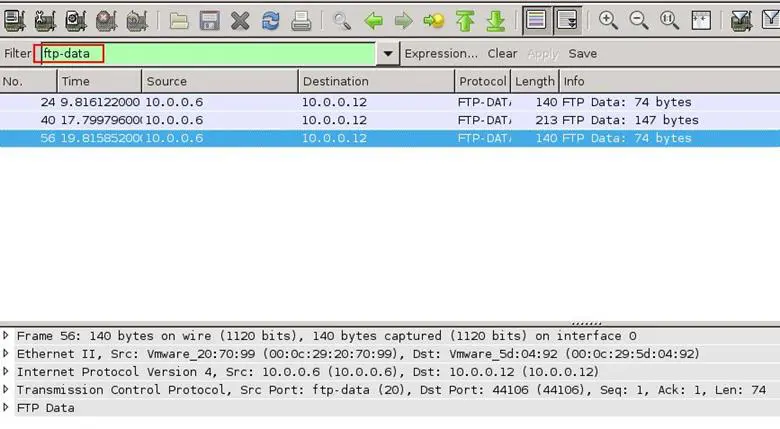Screen dimensions: 780x429
Task: Click the print packets icon
Action: 300,20
